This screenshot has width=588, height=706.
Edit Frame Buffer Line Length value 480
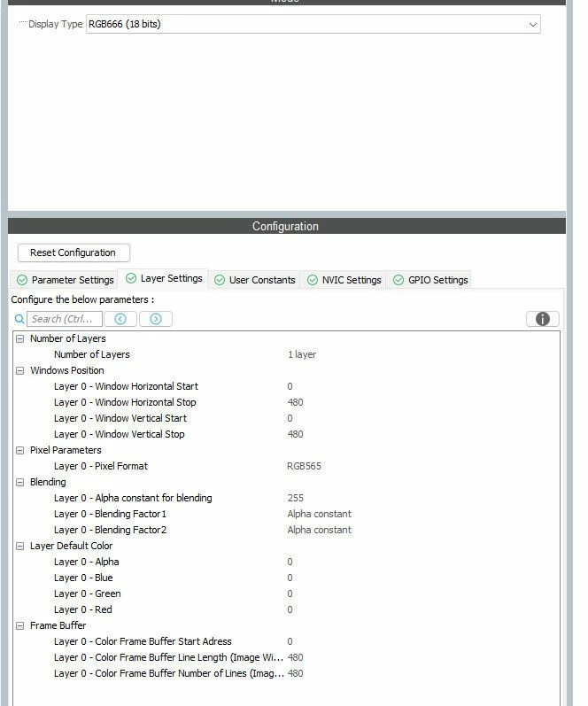coord(296,658)
